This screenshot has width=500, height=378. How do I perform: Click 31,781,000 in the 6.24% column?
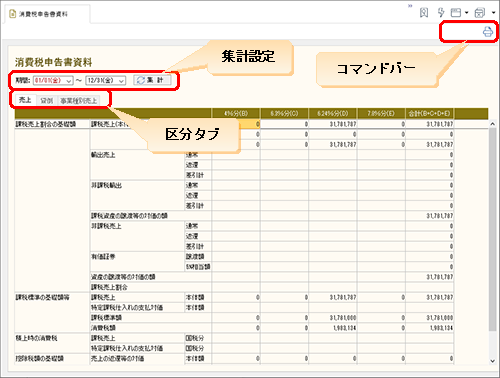tap(343, 318)
